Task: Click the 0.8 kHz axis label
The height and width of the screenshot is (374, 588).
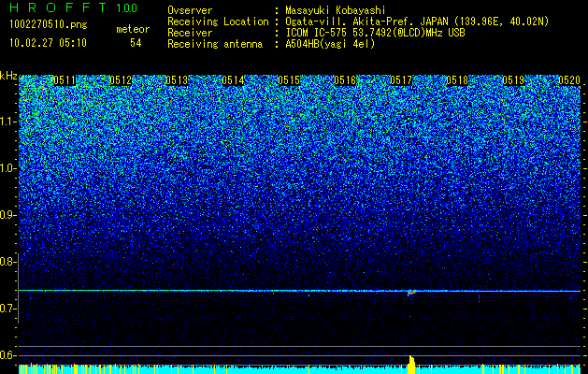Action: tap(7, 262)
